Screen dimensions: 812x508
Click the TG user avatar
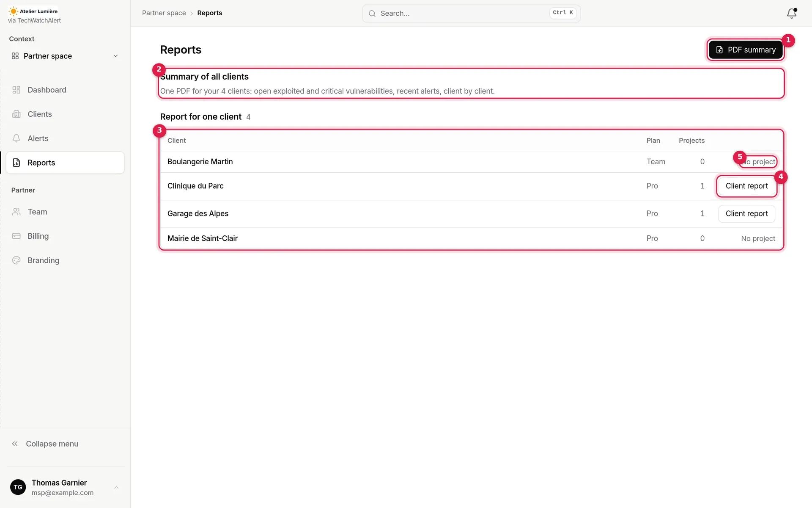click(x=18, y=487)
